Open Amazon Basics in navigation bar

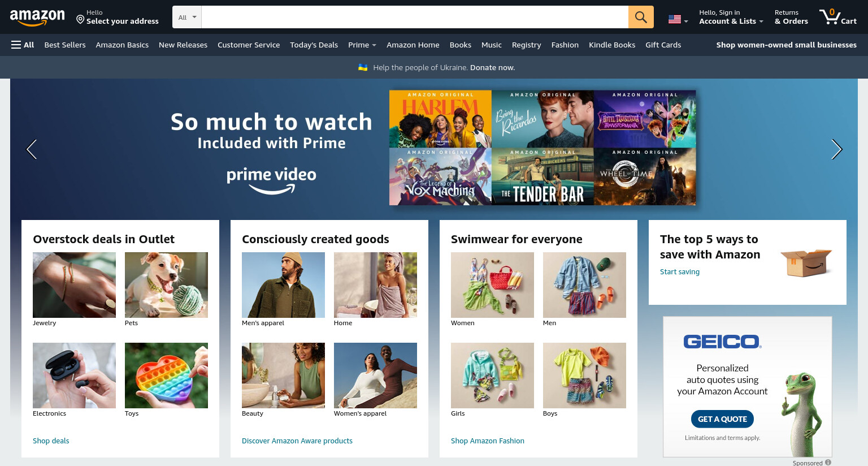coord(122,45)
